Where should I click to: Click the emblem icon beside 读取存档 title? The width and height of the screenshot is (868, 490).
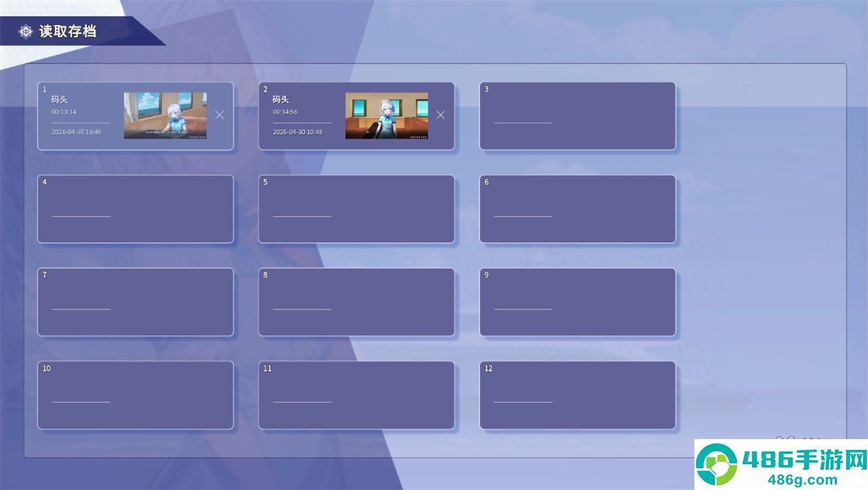26,31
